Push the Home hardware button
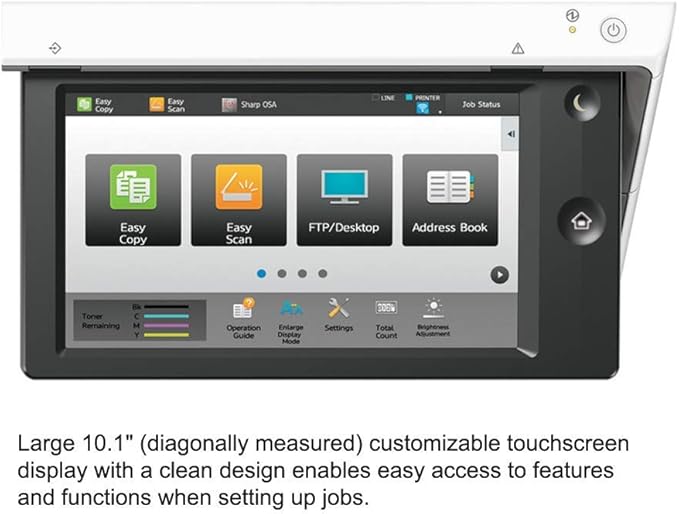 [582, 221]
